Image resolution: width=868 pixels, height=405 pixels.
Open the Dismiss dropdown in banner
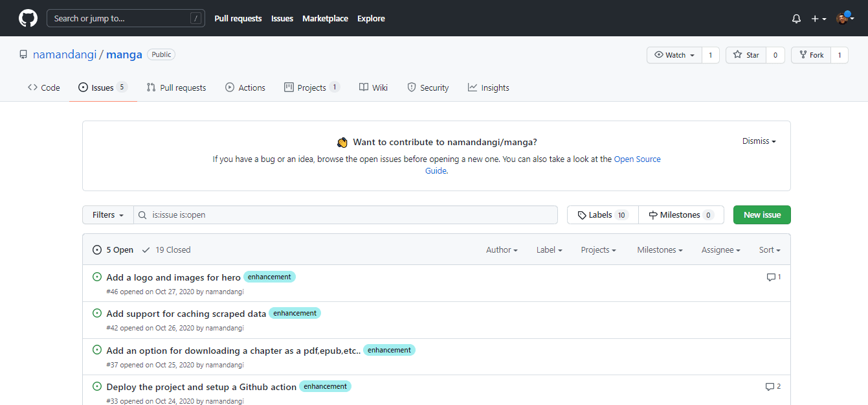coord(759,141)
